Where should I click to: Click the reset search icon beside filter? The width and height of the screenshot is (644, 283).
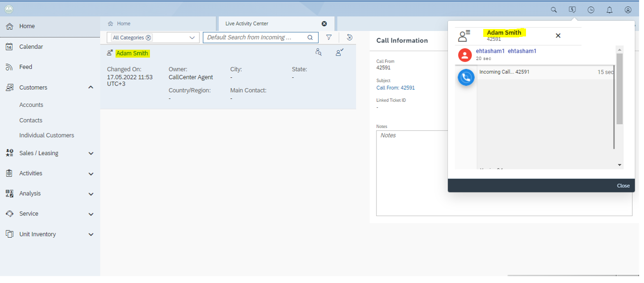[350, 37]
